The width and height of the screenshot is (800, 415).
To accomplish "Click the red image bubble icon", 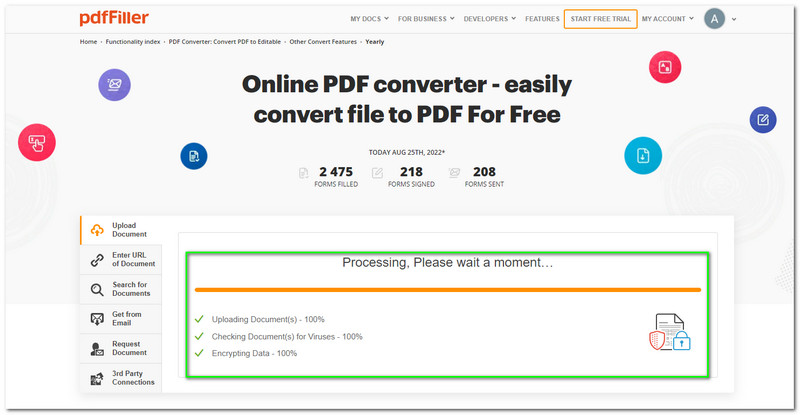I will tap(665, 67).
